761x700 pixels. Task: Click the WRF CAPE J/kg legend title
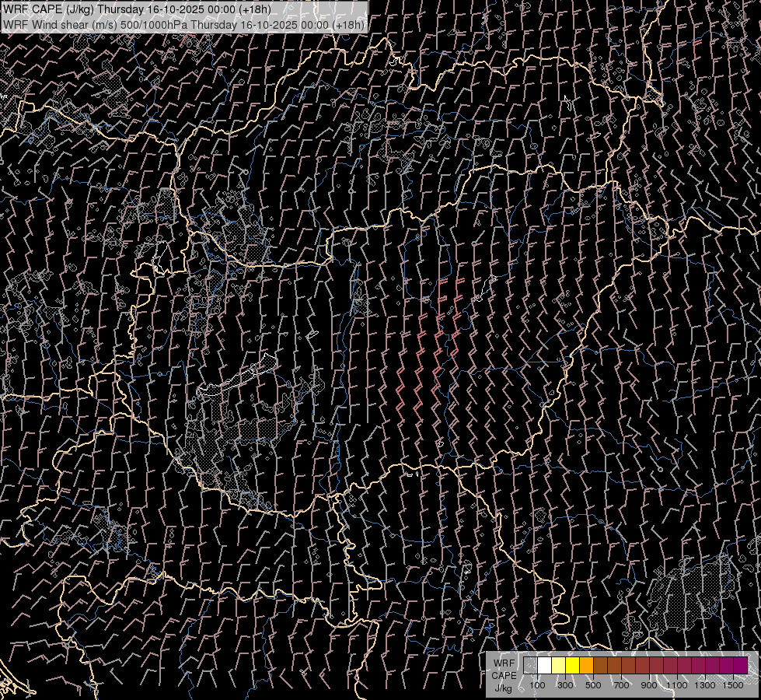(x=503, y=675)
